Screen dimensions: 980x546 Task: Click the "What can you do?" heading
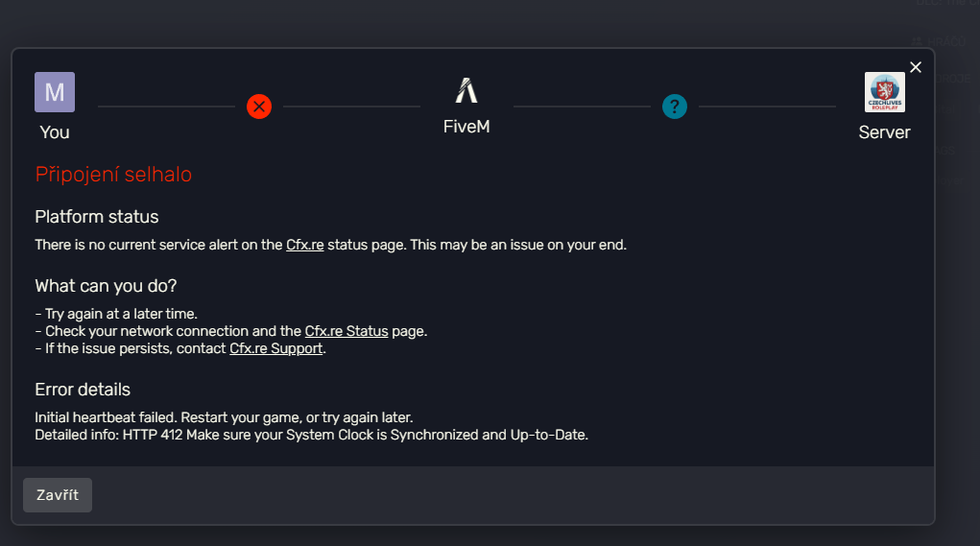[106, 286]
